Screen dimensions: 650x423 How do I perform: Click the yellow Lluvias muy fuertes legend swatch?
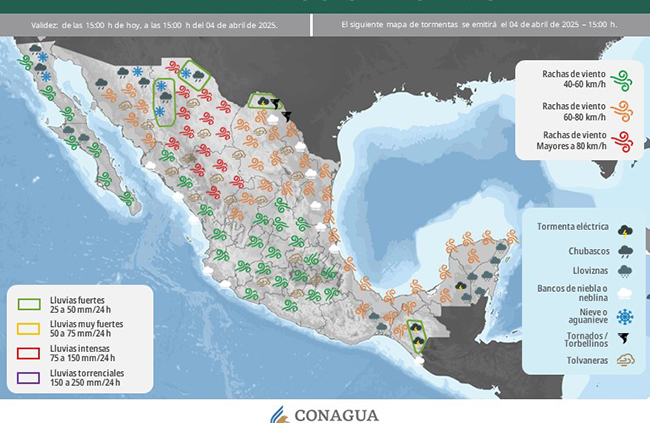coord(30,328)
